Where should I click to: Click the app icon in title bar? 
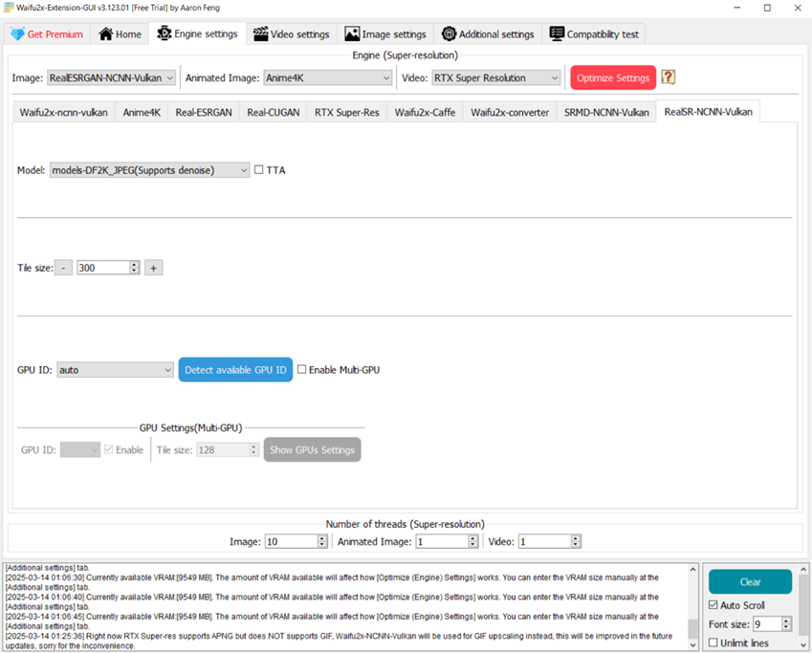click(9, 8)
